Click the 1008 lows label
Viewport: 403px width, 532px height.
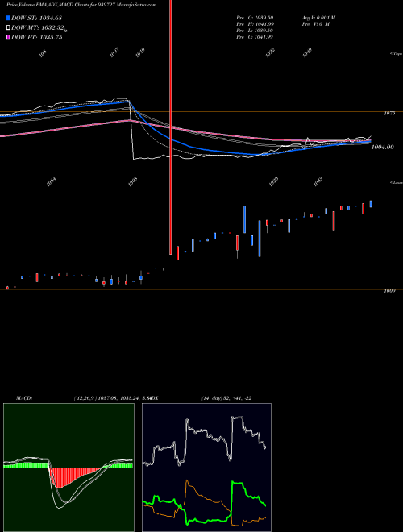point(133,182)
